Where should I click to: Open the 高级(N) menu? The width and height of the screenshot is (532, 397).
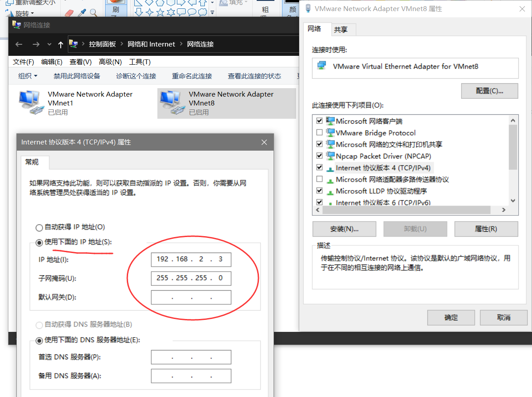tap(110, 62)
